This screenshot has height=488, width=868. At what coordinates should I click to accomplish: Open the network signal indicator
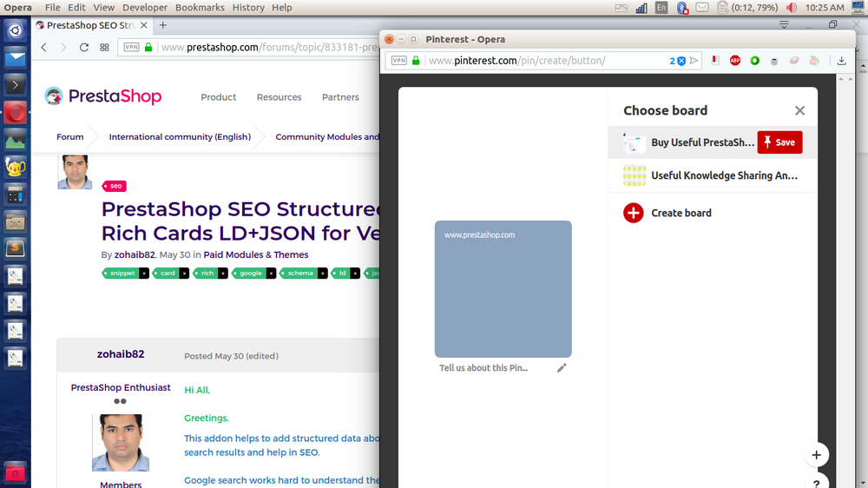pyautogui.click(x=641, y=8)
